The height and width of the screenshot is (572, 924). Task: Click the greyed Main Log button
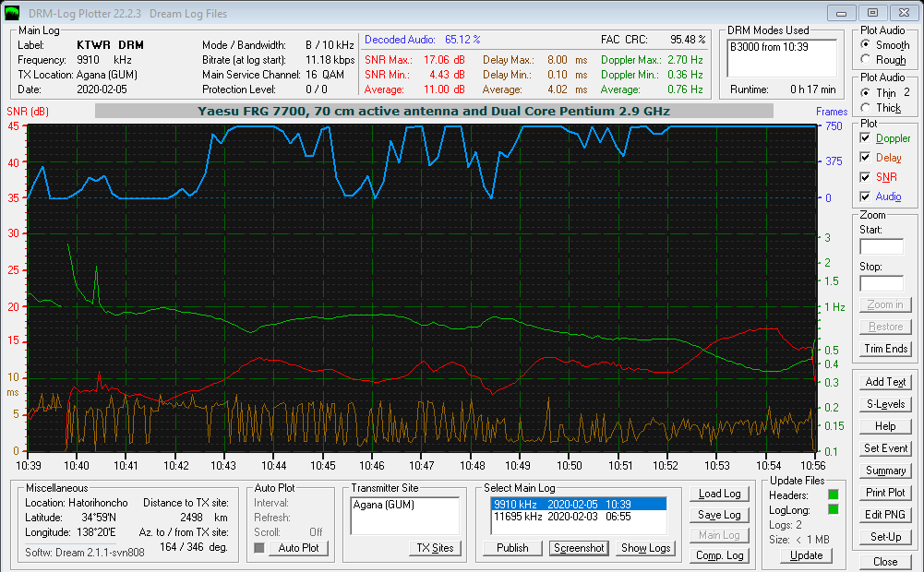click(x=719, y=535)
